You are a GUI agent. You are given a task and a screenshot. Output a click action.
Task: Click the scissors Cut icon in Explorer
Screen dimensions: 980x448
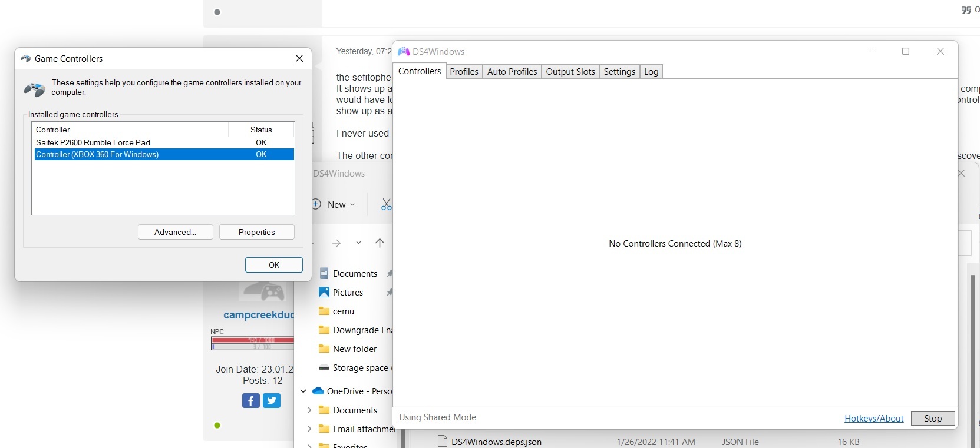tap(386, 204)
